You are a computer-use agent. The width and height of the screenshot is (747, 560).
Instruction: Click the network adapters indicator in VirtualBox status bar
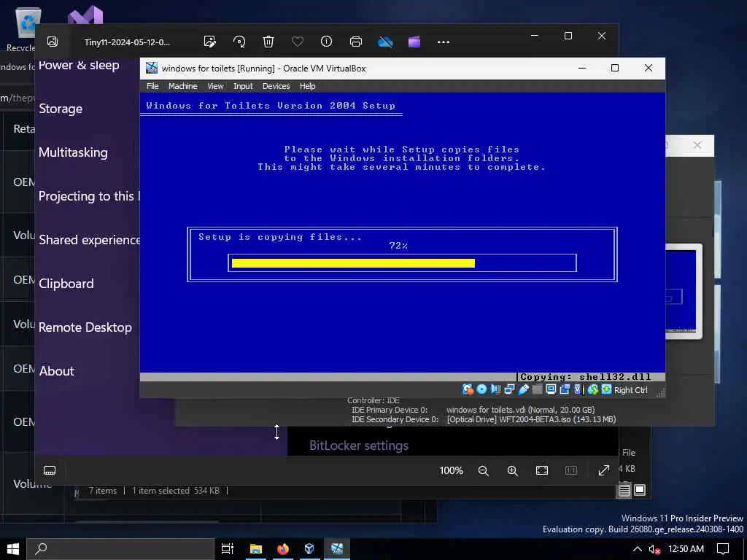coord(509,389)
